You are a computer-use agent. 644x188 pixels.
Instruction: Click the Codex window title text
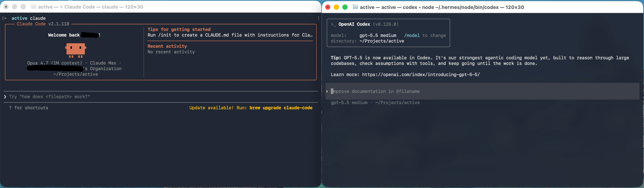click(442, 7)
